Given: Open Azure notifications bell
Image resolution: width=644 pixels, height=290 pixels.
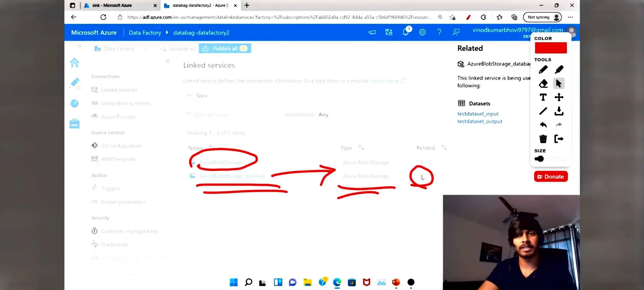Looking at the screenshot, I should point(406,32).
